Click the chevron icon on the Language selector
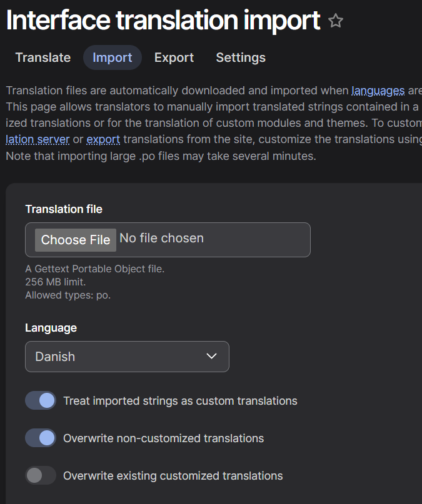Image resolution: width=422 pixels, height=504 pixels. pos(213,356)
